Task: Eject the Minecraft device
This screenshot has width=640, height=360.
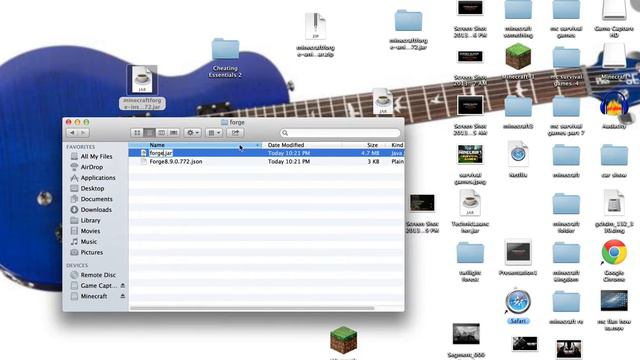Action: pos(122,296)
